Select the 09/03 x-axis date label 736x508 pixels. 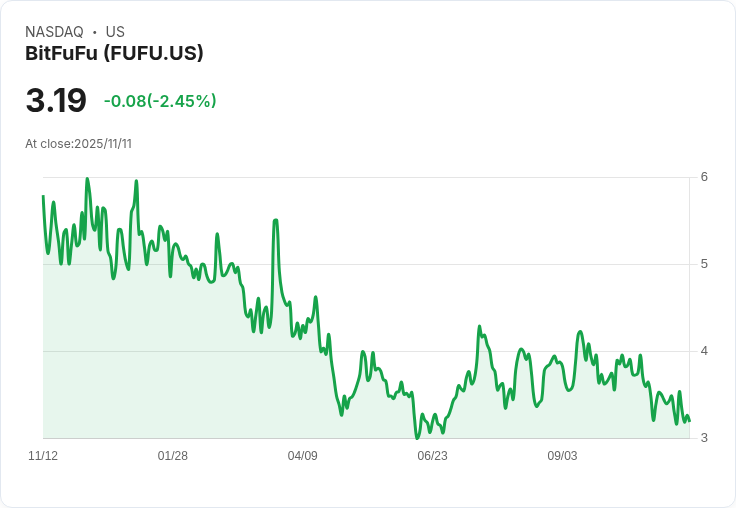click(x=562, y=456)
